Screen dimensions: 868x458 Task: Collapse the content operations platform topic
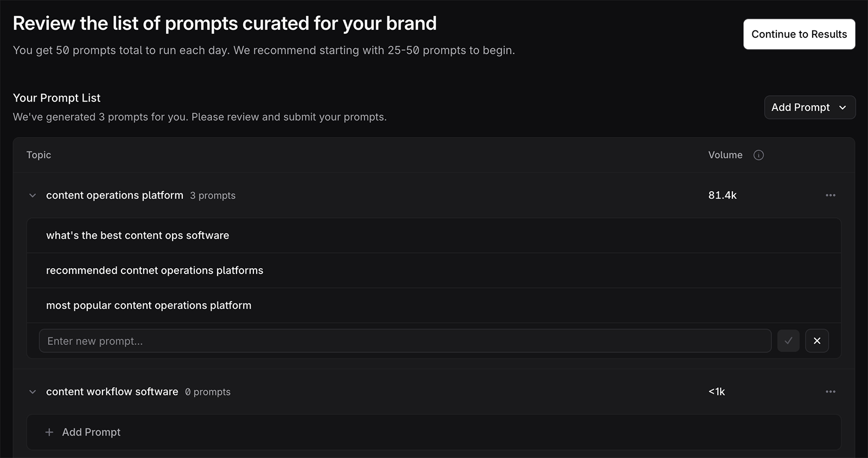click(33, 195)
